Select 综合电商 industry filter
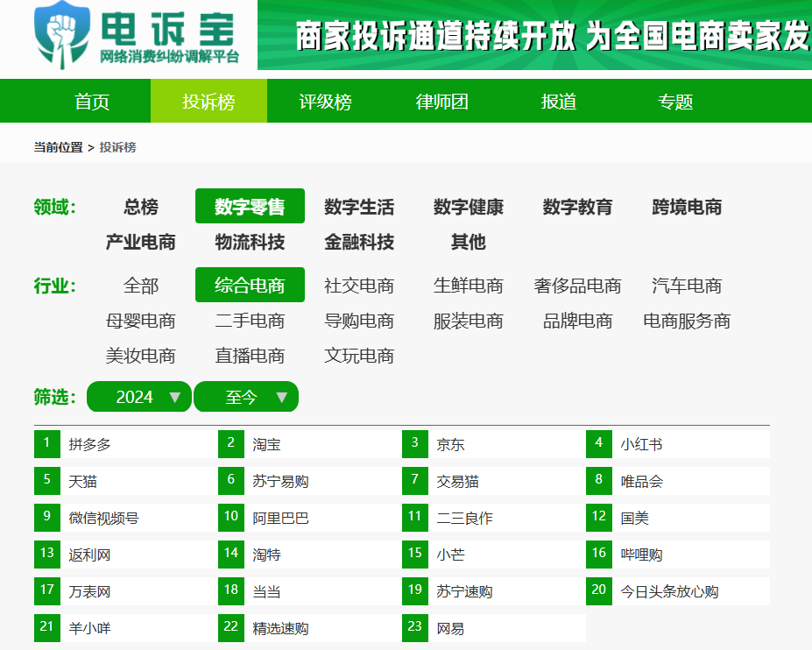The image size is (812, 650). 250,285
